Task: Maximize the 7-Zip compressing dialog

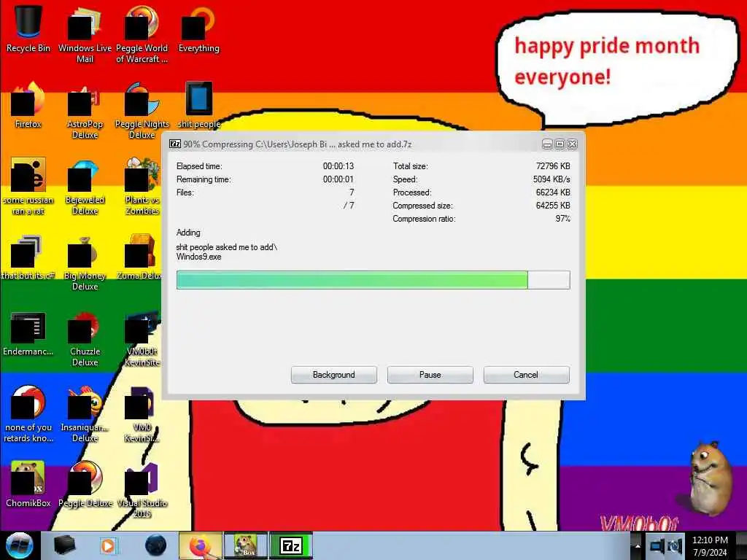Action: pyautogui.click(x=560, y=144)
